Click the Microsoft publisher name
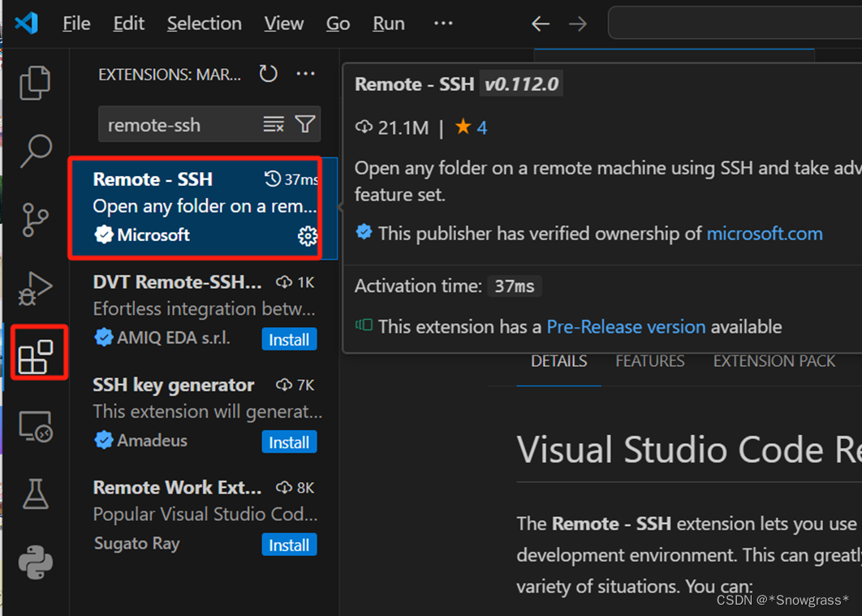Screen dimensions: 862x616 (x=153, y=235)
